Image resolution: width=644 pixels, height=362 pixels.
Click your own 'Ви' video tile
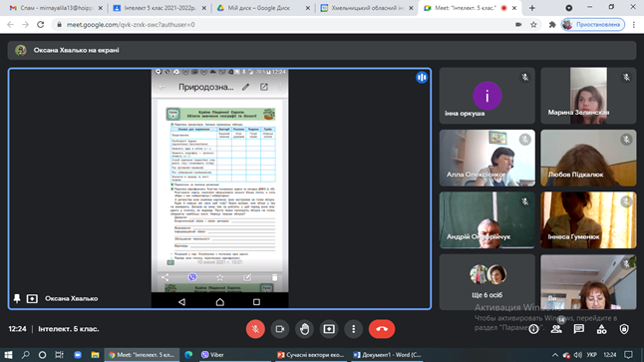[588, 282]
